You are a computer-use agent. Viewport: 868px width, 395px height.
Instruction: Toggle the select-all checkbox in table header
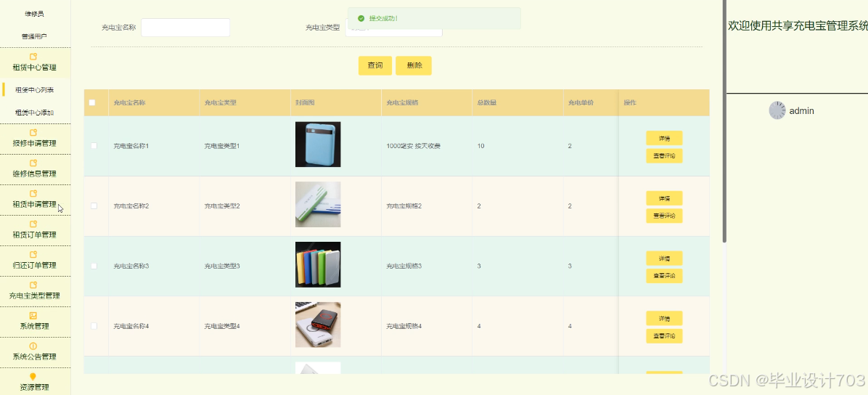click(92, 102)
